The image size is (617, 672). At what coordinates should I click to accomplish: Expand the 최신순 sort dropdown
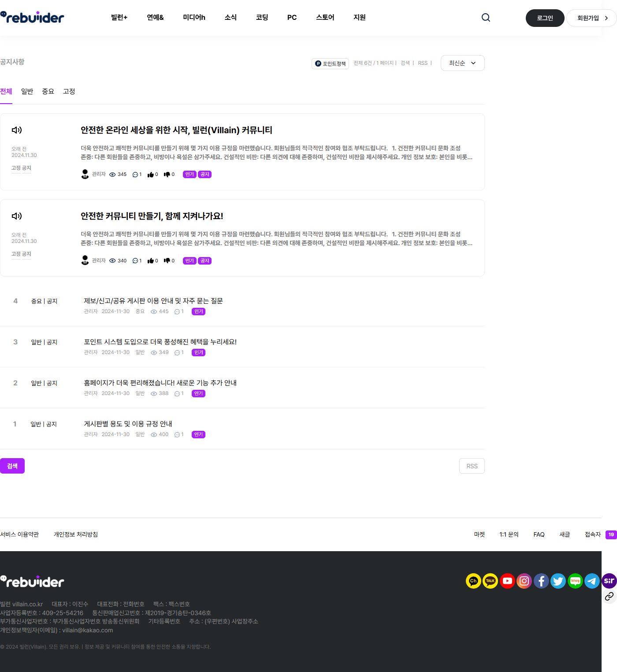462,63
